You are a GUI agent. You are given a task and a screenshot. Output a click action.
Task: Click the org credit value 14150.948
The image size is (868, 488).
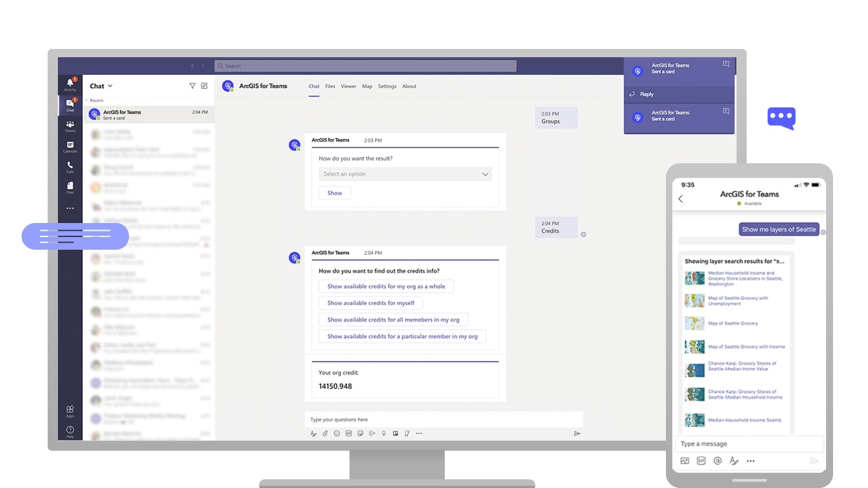click(x=335, y=386)
